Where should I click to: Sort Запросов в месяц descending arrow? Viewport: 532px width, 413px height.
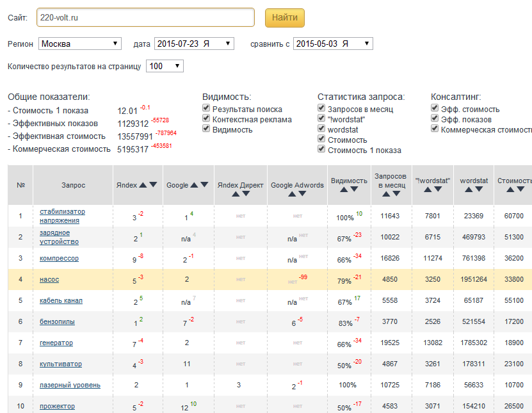pos(396,193)
